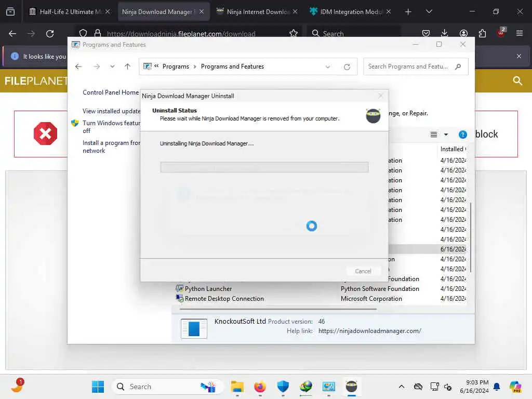532x399 pixels.
Task: Select the Python Launcher row
Action: pyautogui.click(x=321, y=289)
